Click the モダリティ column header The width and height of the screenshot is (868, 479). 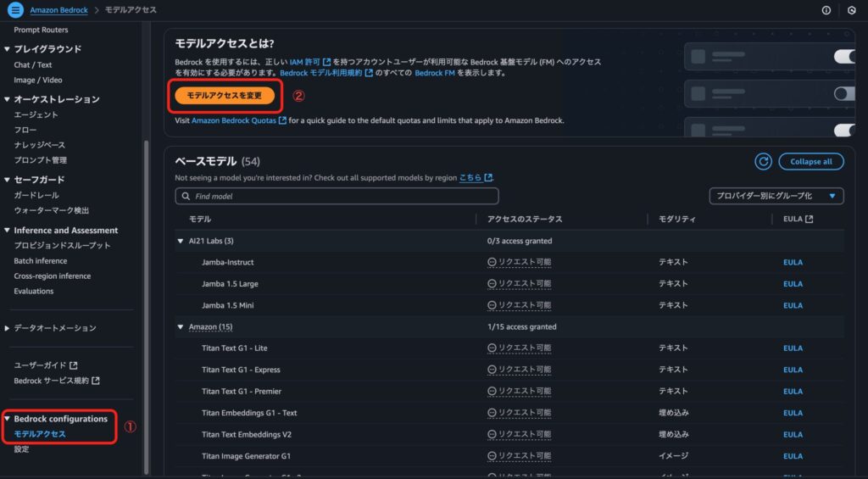click(x=677, y=219)
